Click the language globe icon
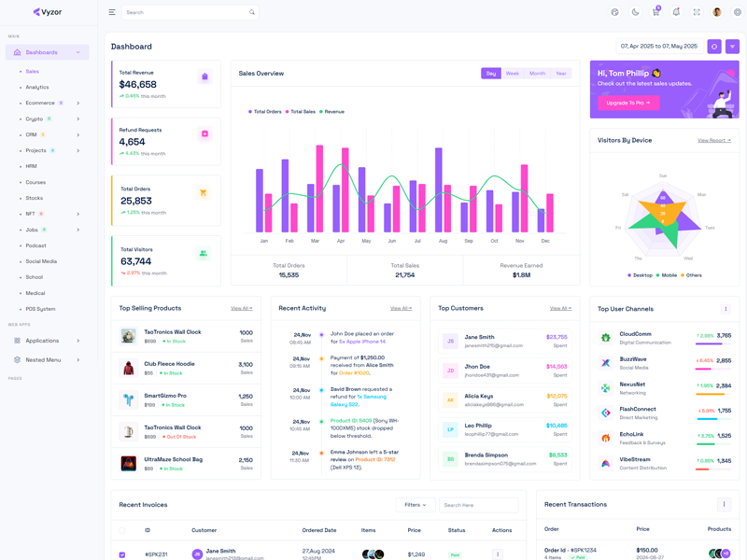This screenshot has height=560, width=747. tap(614, 12)
